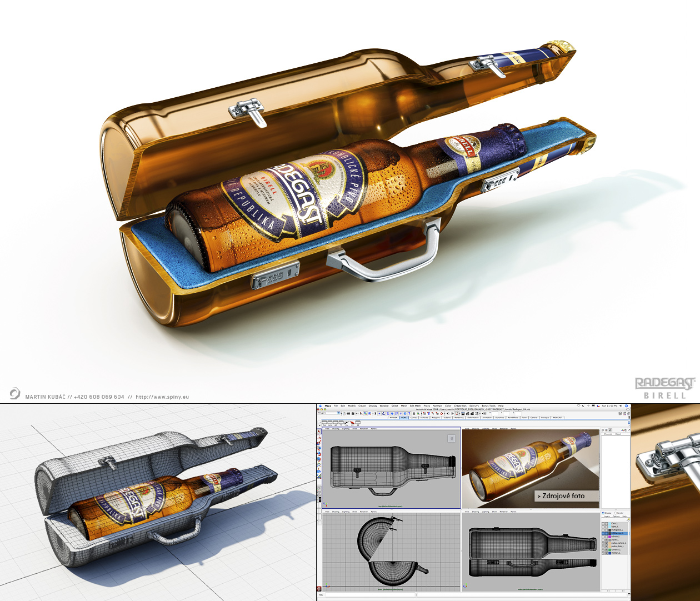Open the Bonus Tools menu
The image size is (700, 601).
[489, 406]
